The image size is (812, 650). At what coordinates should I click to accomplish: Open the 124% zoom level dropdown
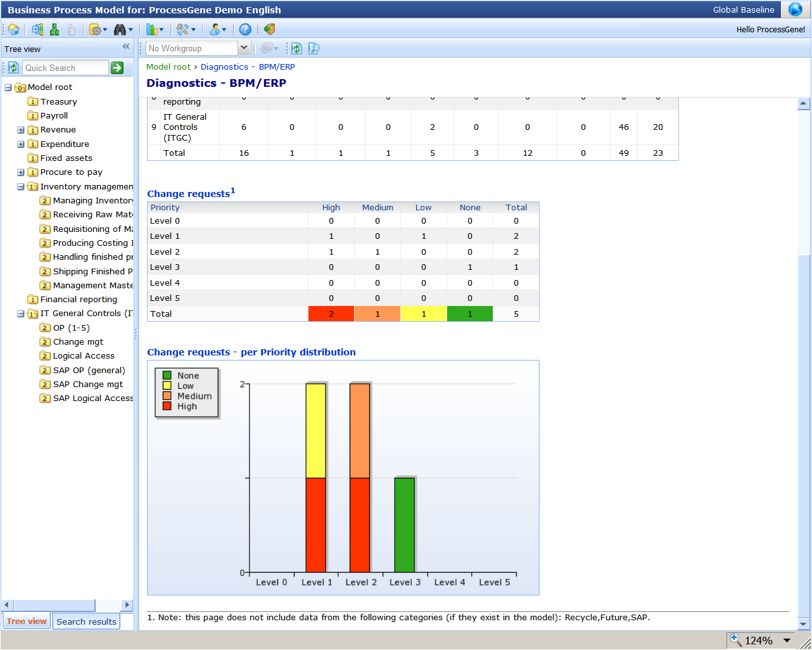click(787, 640)
